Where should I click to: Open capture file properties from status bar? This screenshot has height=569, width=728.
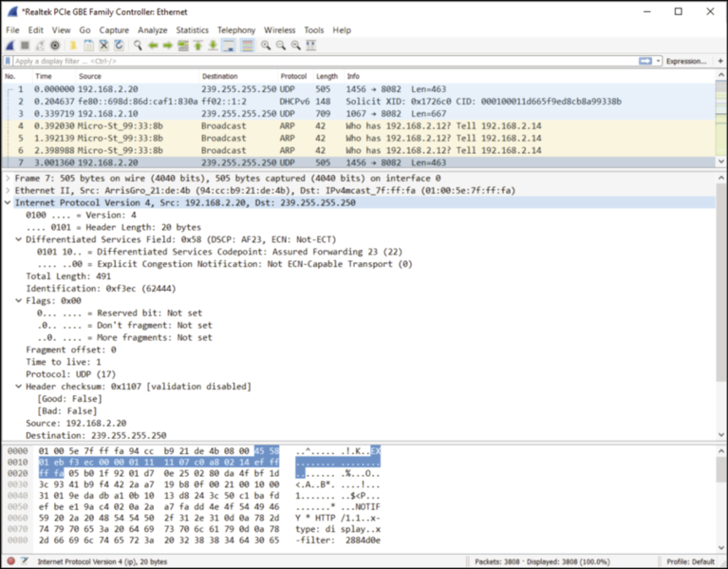click(24, 561)
